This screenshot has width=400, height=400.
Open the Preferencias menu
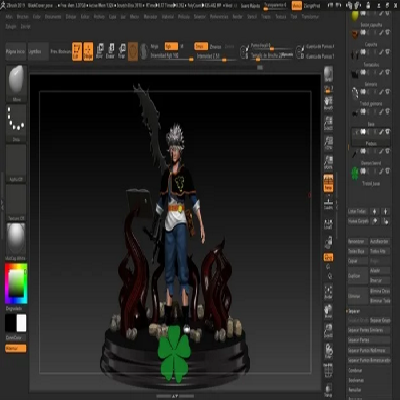point(219,17)
